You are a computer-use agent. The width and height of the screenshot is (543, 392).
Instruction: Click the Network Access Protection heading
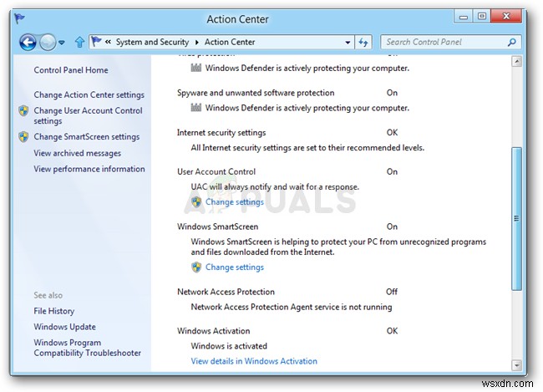point(226,292)
